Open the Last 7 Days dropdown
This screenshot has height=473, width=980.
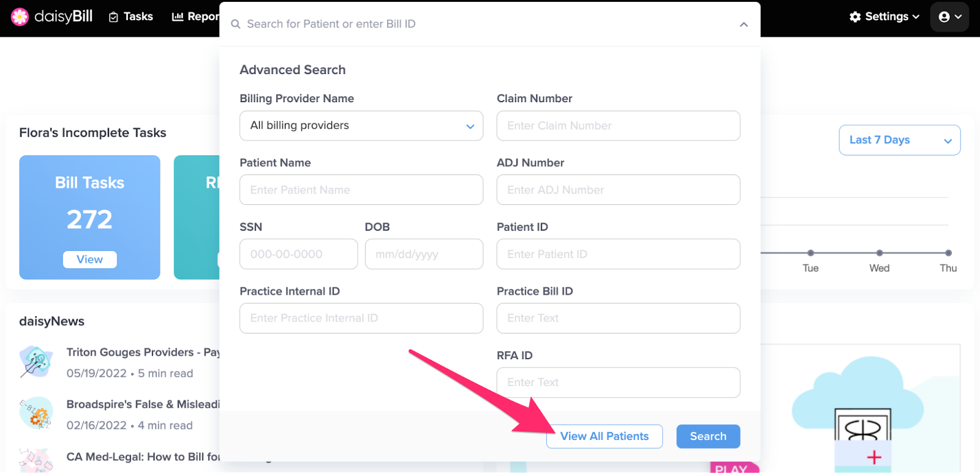coord(899,140)
